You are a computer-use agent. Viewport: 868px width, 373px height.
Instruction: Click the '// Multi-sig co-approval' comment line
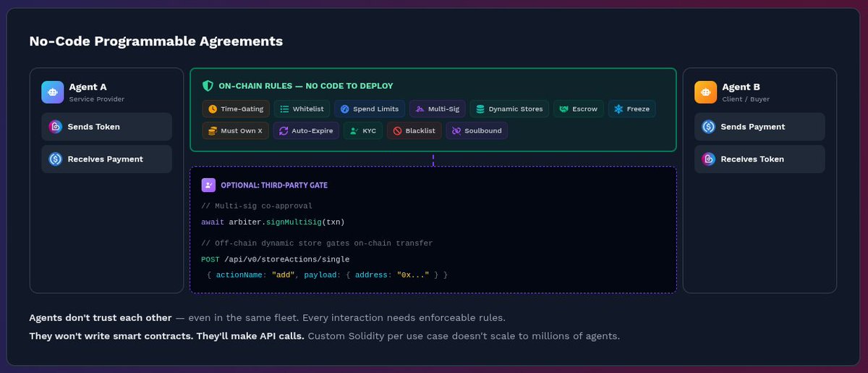(257, 206)
